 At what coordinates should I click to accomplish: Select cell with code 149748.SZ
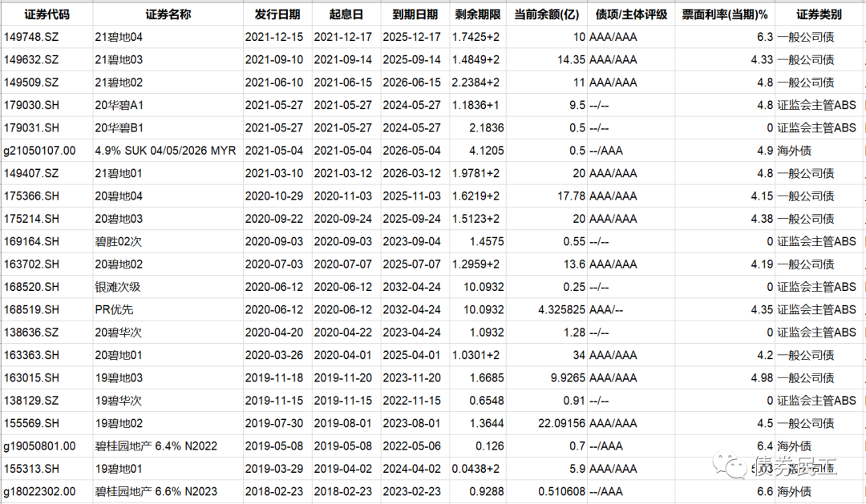(47, 37)
